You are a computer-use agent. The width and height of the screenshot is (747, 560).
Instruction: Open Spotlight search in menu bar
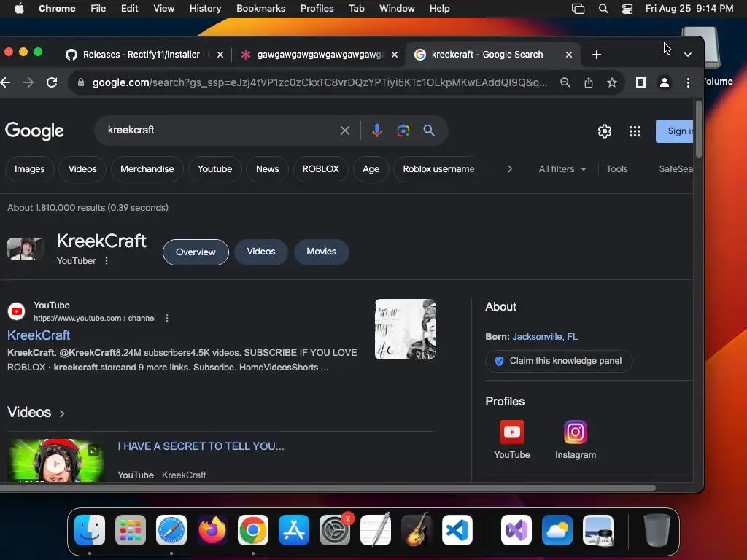pyautogui.click(x=603, y=9)
